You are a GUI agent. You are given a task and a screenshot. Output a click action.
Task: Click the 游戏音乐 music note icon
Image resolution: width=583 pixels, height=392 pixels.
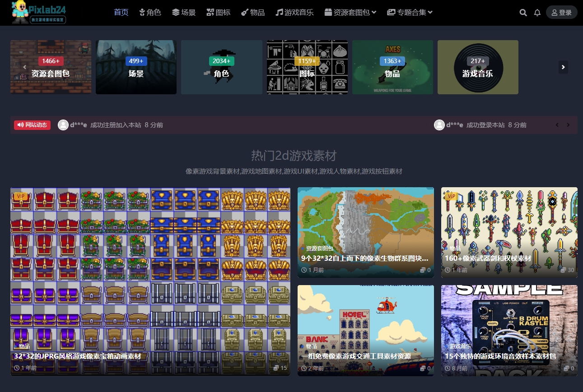(x=279, y=12)
